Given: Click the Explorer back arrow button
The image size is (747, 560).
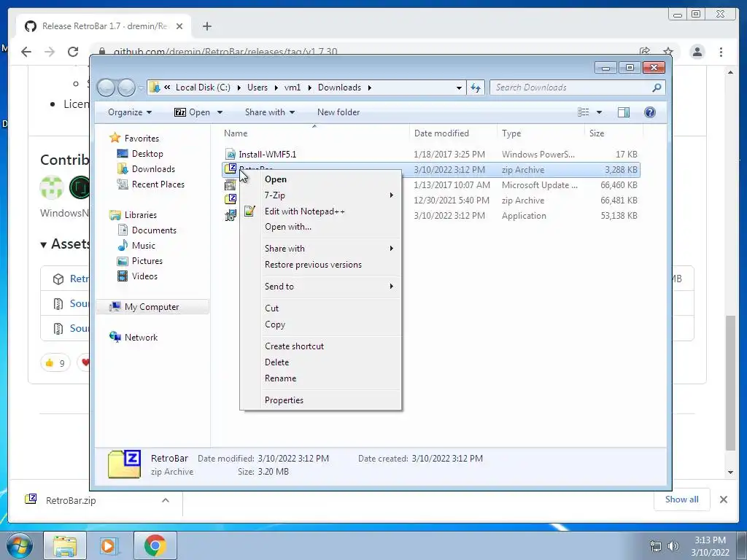Looking at the screenshot, I should coord(107,87).
